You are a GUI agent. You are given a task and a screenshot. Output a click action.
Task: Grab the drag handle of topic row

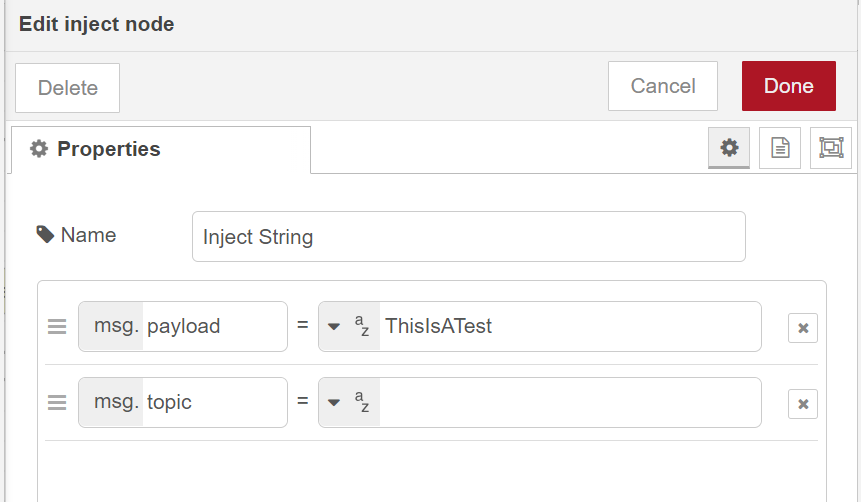click(57, 403)
